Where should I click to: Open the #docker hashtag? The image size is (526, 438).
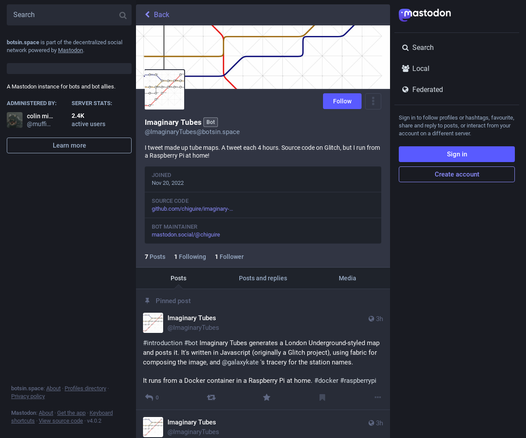tap(326, 381)
